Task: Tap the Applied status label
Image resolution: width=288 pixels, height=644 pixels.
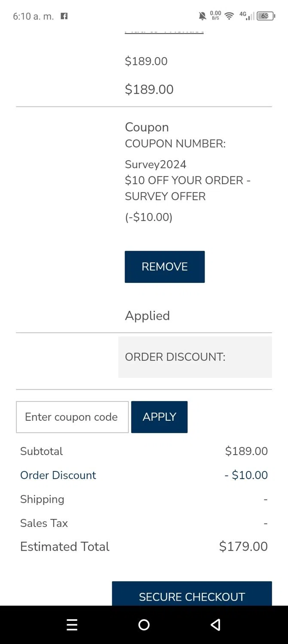Action: (x=147, y=316)
